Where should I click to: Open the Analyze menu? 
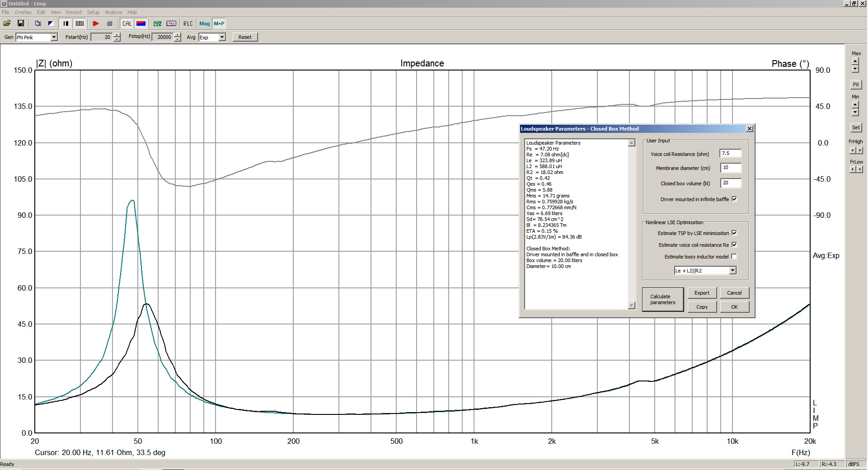click(113, 12)
